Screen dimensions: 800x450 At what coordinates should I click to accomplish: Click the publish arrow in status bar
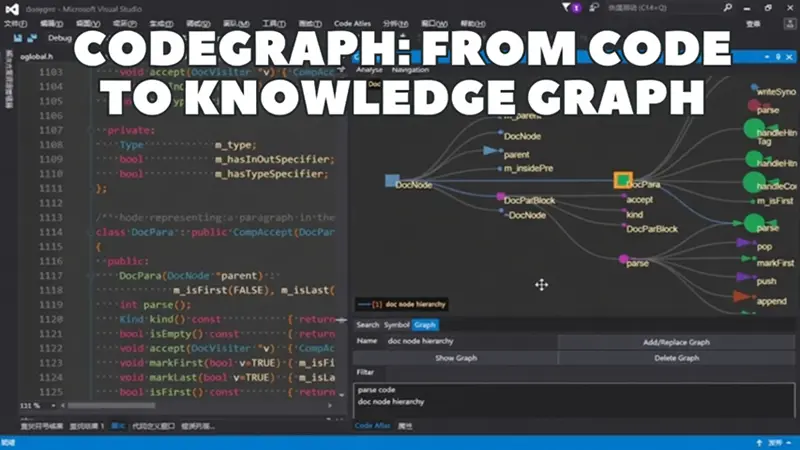759,443
